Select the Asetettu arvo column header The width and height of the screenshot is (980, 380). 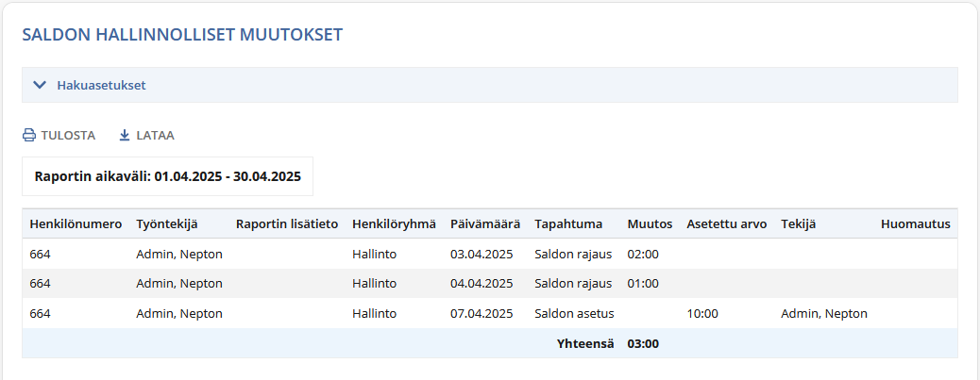coord(727,224)
